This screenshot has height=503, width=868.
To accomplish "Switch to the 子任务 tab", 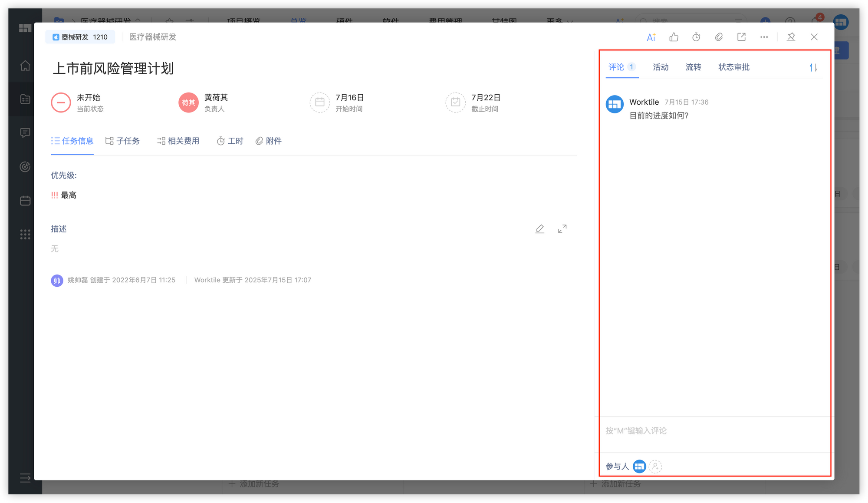I will (x=122, y=141).
